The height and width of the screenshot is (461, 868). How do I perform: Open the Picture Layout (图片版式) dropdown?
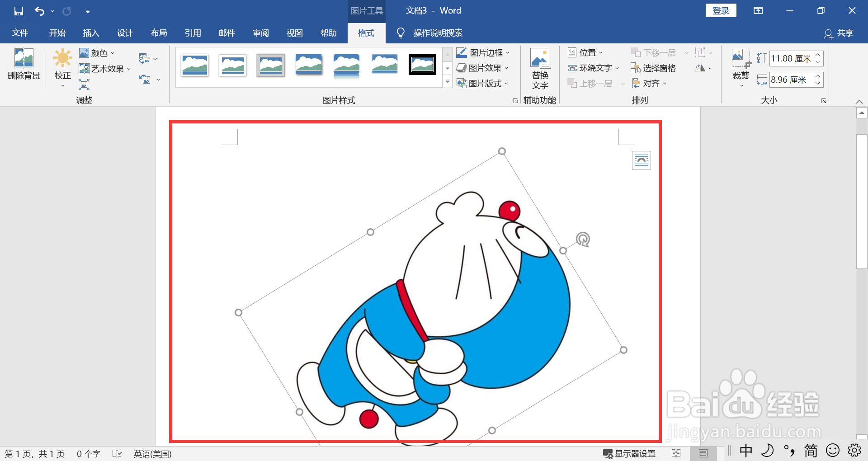tap(482, 83)
